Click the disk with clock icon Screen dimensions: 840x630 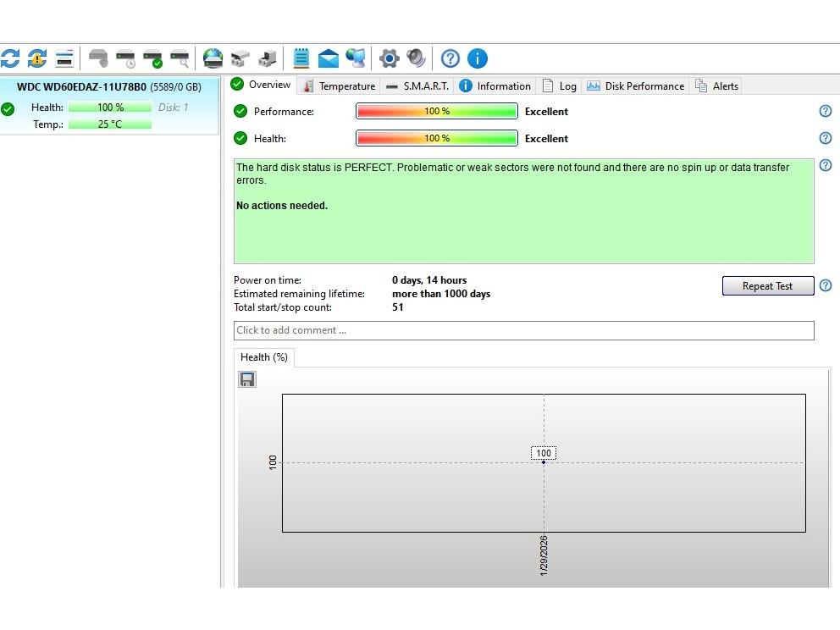126,58
